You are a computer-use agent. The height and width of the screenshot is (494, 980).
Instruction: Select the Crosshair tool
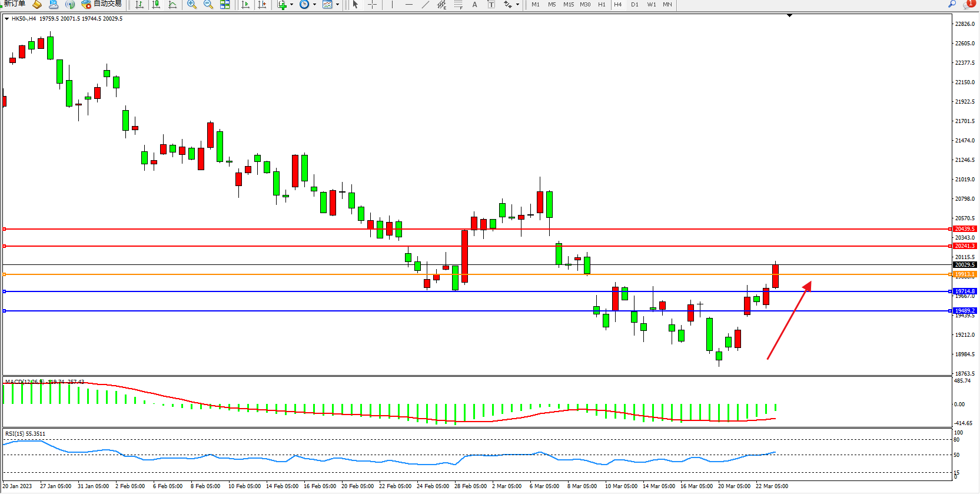[373, 5]
